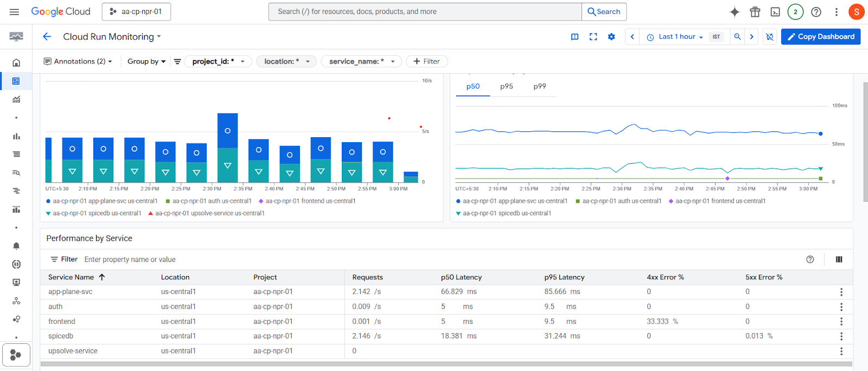The width and height of the screenshot is (868, 371).
Task: Open row actions menu for spicedb
Action: pos(841,336)
